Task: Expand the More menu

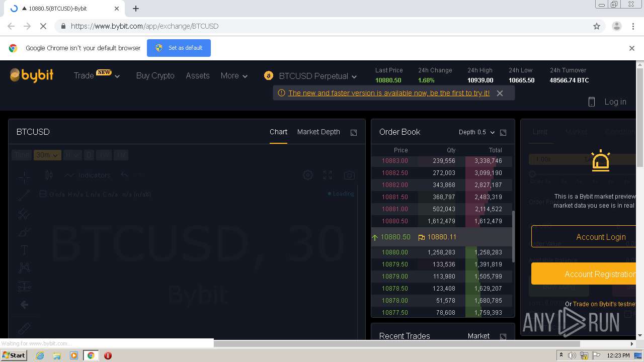Action: 234,76
